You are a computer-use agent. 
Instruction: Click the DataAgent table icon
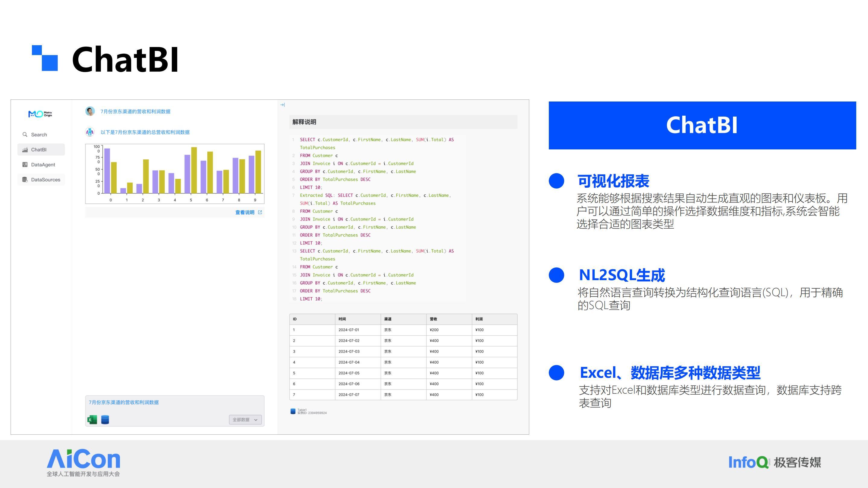click(x=25, y=165)
